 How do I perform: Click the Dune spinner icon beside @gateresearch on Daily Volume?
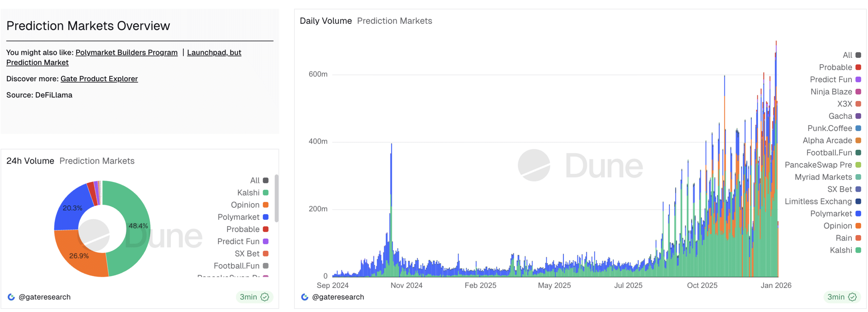click(304, 297)
